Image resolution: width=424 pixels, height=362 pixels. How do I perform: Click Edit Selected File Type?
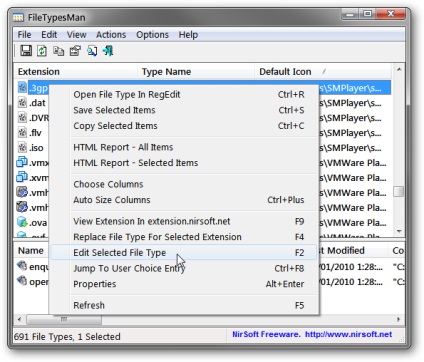[184, 253]
